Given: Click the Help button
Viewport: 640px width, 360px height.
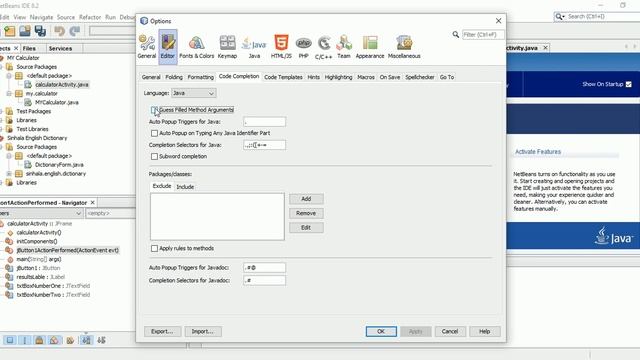Looking at the screenshot, I should [x=484, y=331].
